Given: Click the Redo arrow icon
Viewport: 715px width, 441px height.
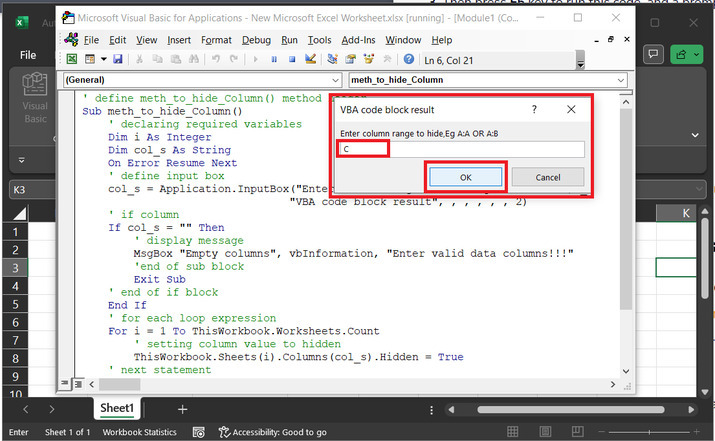Looking at the screenshot, I should coord(234,59).
